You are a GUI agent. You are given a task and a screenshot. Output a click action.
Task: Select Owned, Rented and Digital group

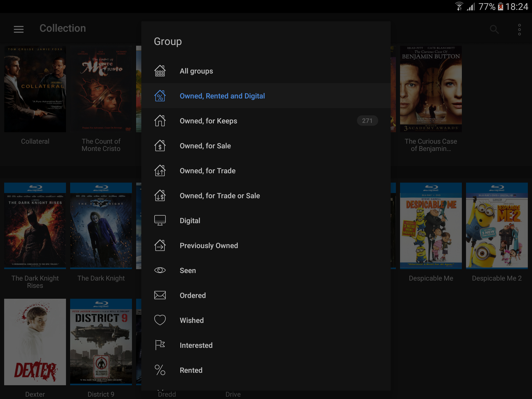tap(266, 96)
